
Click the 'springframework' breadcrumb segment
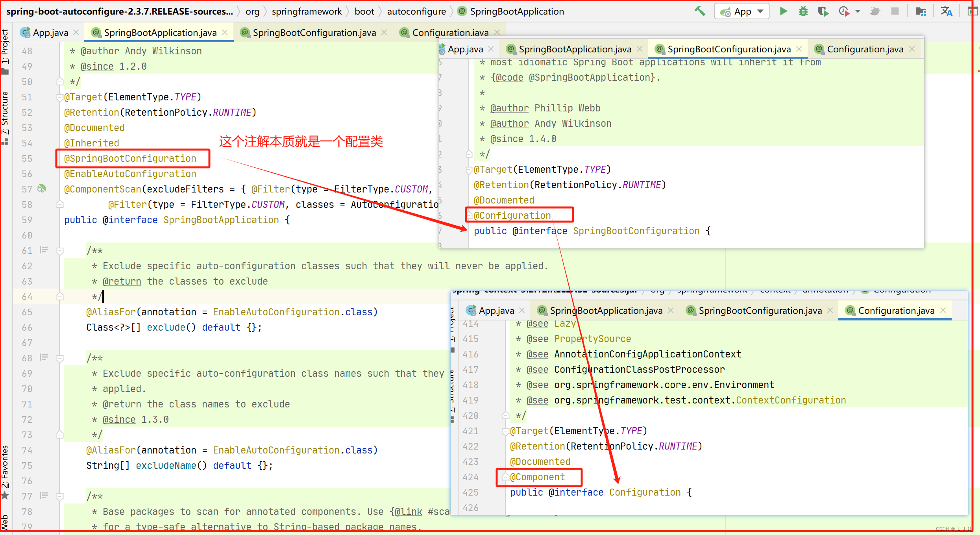307,11
